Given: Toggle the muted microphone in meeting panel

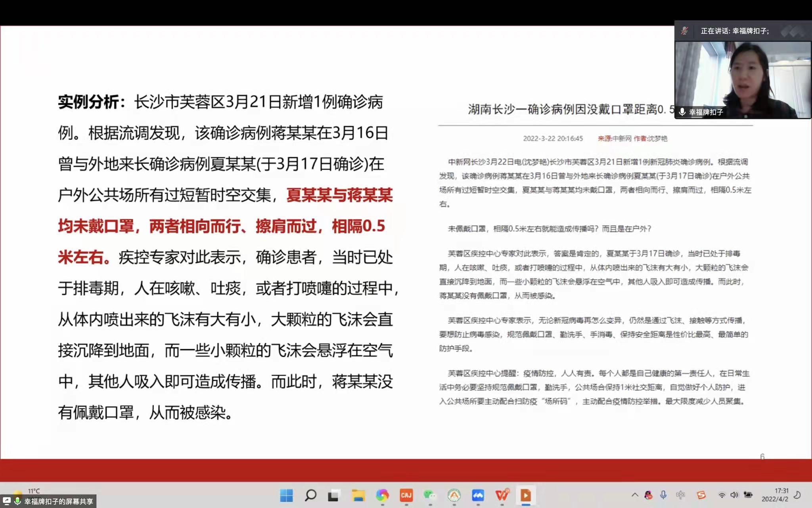Looking at the screenshot, I should 684,31.
